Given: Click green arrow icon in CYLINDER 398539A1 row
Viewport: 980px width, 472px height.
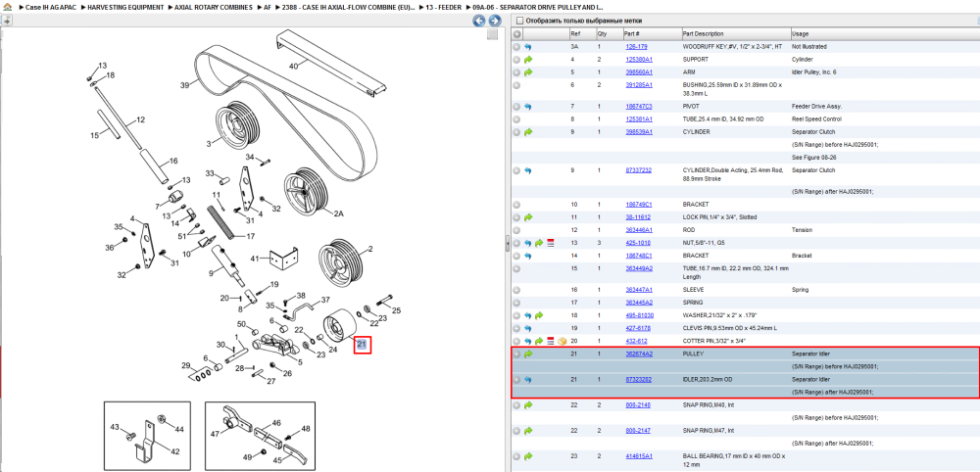Looking at the screenshot, I should [527, 132].
